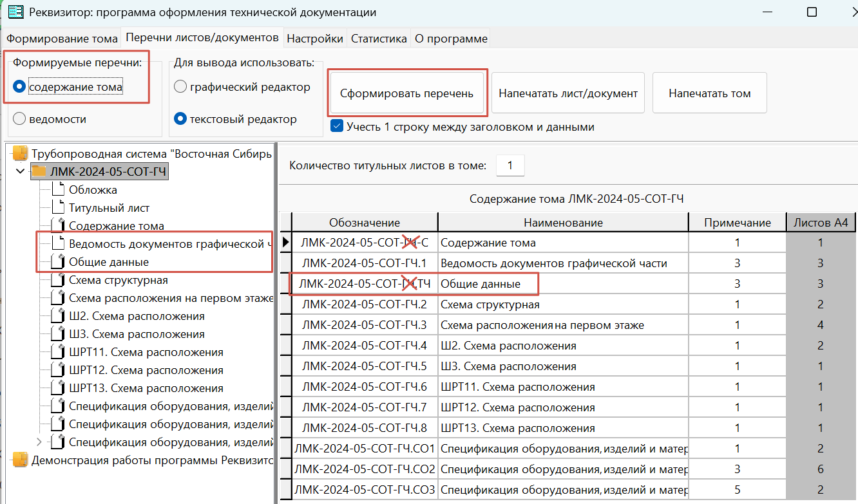Click the Сформировать перечень button
Image resolution: width=858 pixels, height=504 pixels.
(x=407, y=93)
